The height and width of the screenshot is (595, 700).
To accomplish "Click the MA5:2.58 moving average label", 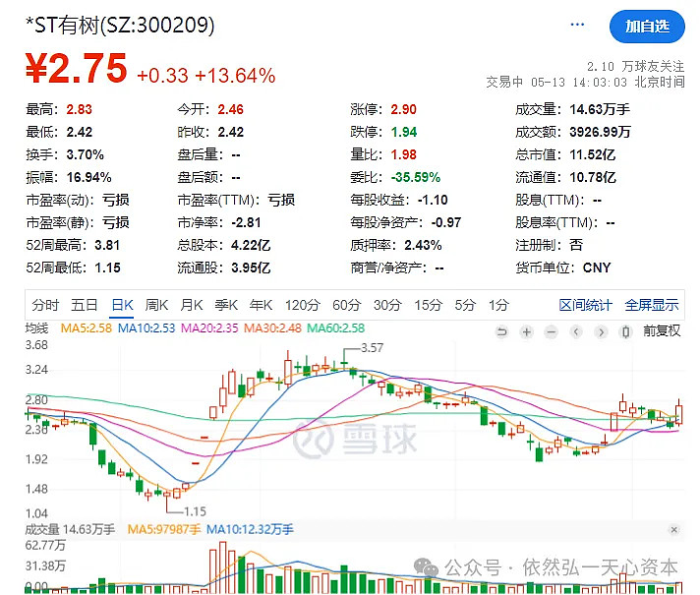I will tap(87, 328).
